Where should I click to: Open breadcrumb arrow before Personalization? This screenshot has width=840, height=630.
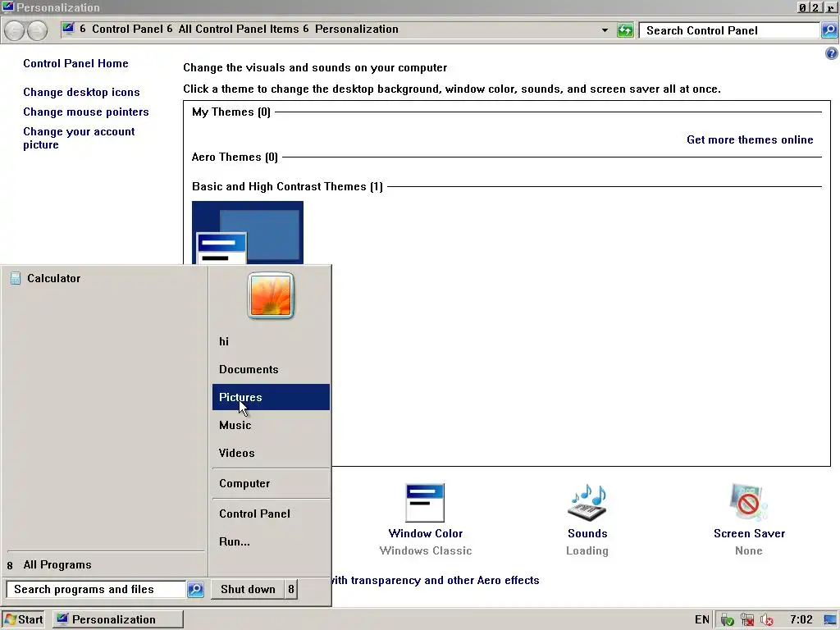click(x=306, y=29)
